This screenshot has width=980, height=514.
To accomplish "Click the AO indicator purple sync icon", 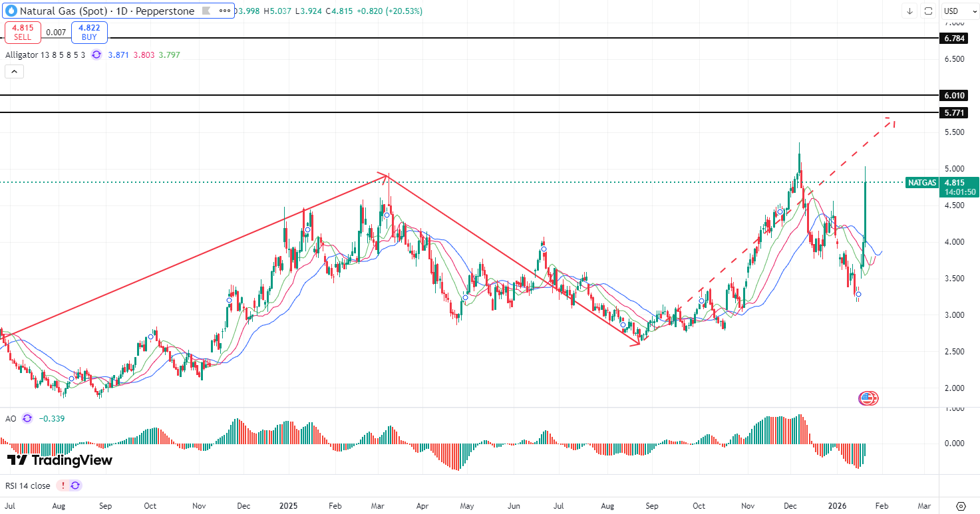I will 27,418.
